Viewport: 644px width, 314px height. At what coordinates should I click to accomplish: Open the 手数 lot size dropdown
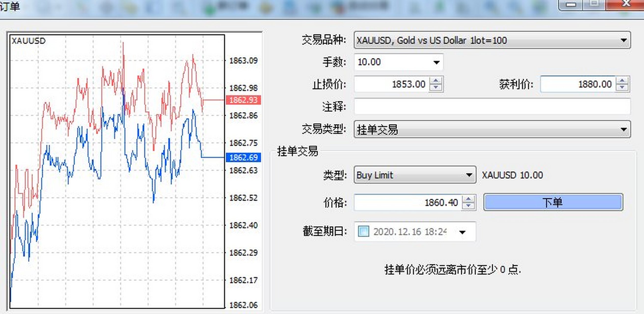436,62
